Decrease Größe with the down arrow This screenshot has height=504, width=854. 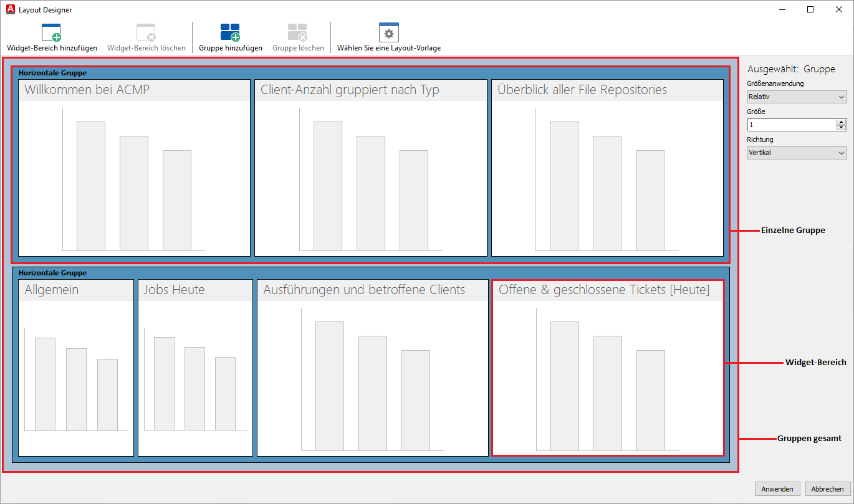(841, 128)
